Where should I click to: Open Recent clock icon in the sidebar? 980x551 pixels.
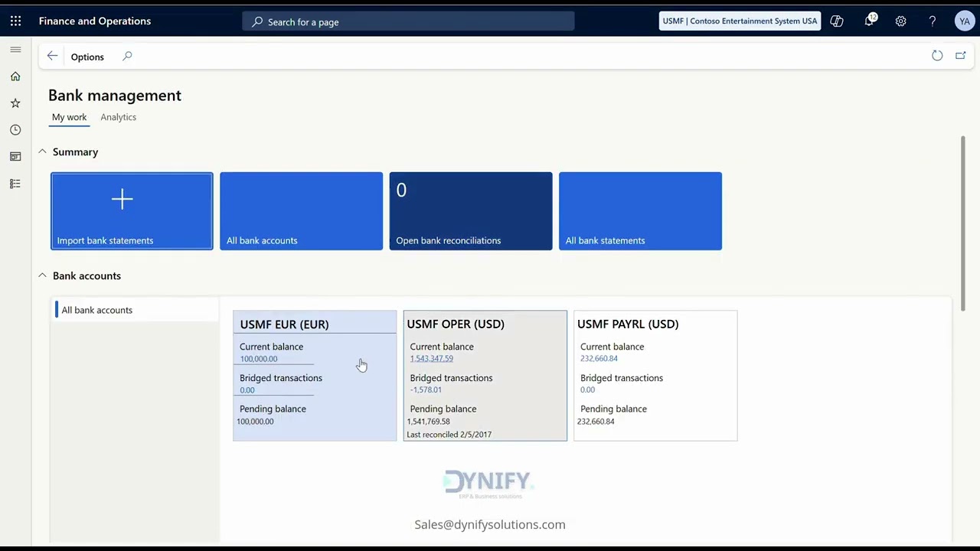point(15,130)
